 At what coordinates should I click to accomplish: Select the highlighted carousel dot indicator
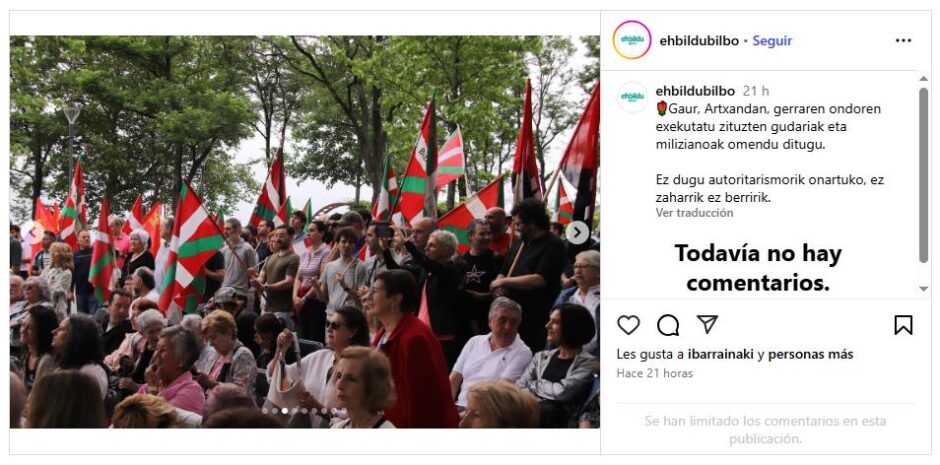(285, 411)
